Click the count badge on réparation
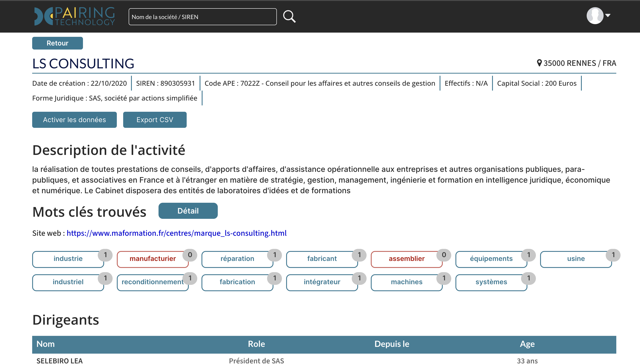The height and width of the screenshot is (364, 640). click(274, 255)
